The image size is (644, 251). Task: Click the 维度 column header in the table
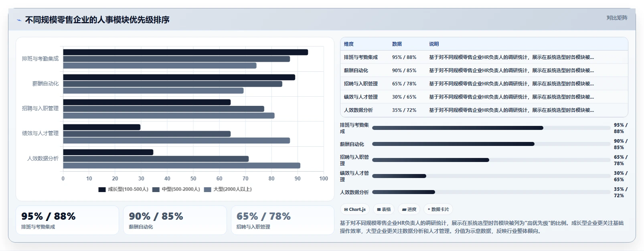(349, 44)
